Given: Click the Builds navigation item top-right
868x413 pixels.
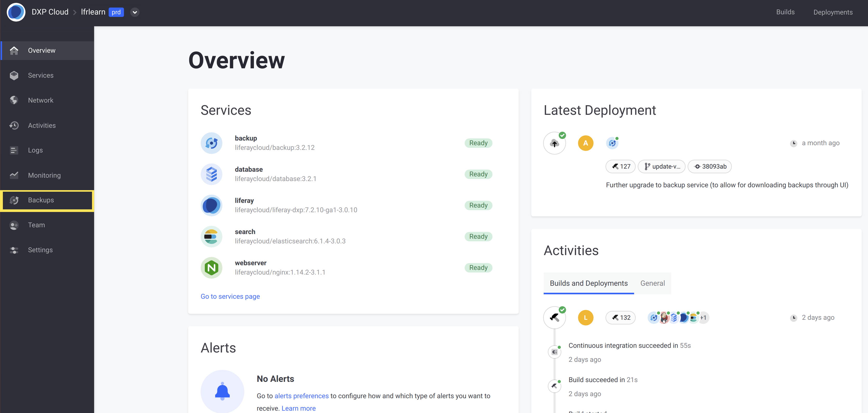Looking at the screenshot, I should pos(786,12).
